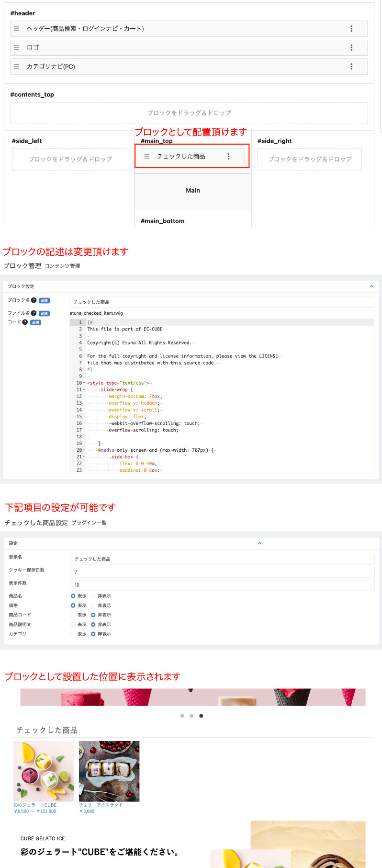The image size is (382, 868).
Task: Click the 表示件数 field showing 10
Action: coord(223,585)
